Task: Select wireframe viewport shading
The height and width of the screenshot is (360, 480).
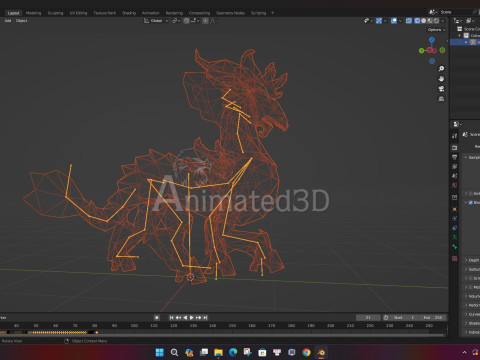Action: [417, 21]
